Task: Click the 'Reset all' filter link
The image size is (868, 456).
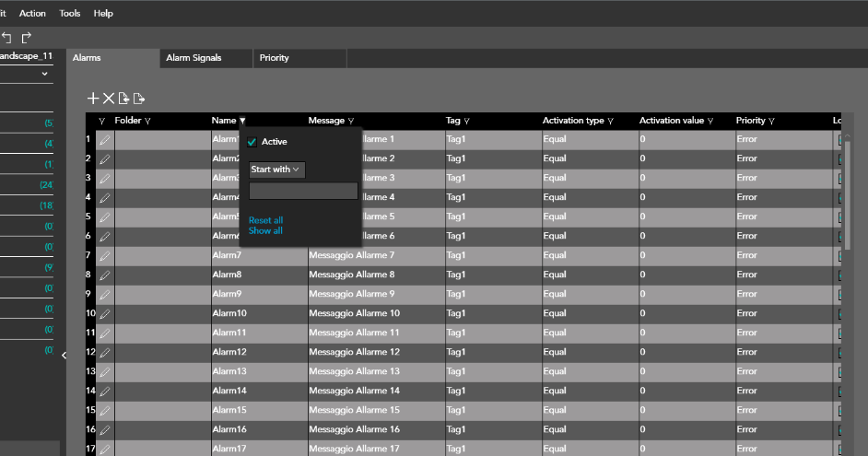Action: 265,220
